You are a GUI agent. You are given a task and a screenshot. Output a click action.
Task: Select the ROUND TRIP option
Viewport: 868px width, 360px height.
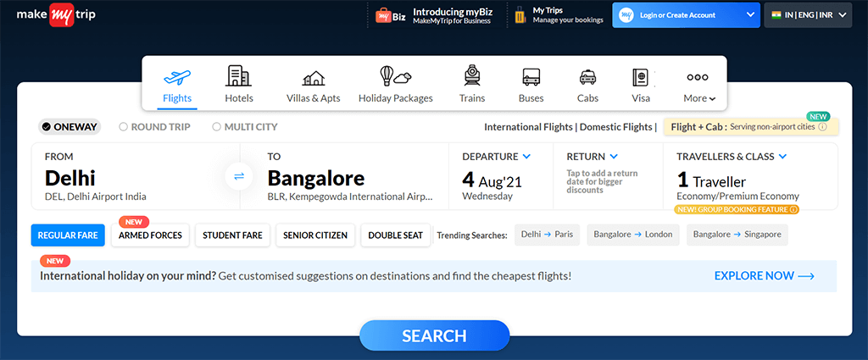154,127
